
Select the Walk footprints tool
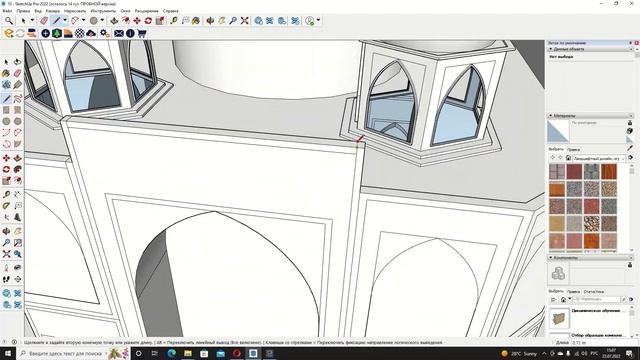(x=6, y=280)
